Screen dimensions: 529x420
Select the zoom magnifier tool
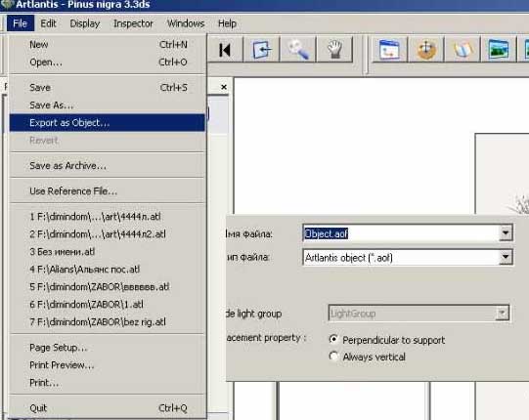click(x=298, y=50)
